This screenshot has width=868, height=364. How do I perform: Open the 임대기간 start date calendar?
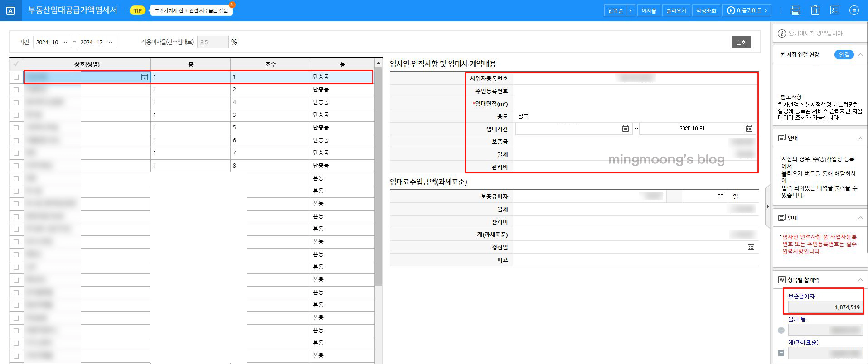pyautogui.click(x=626, y=129)
